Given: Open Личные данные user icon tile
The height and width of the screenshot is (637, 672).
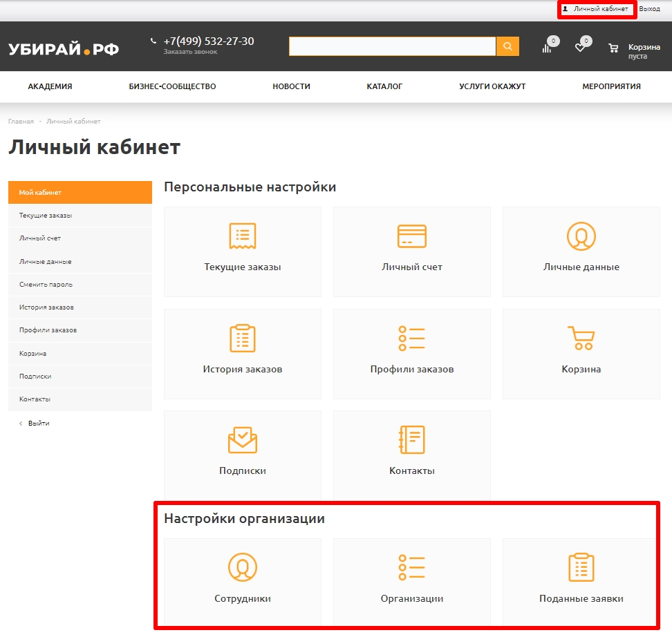Looking at the screenshot, I should [581, 252].
